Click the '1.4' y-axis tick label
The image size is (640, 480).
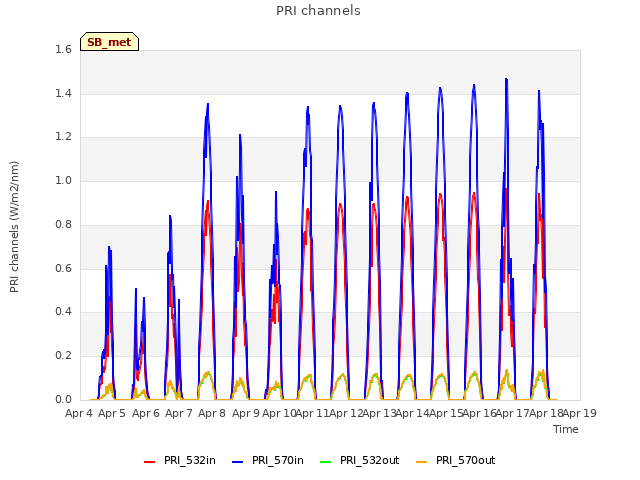pyautogui.click(x=63, y=93)
